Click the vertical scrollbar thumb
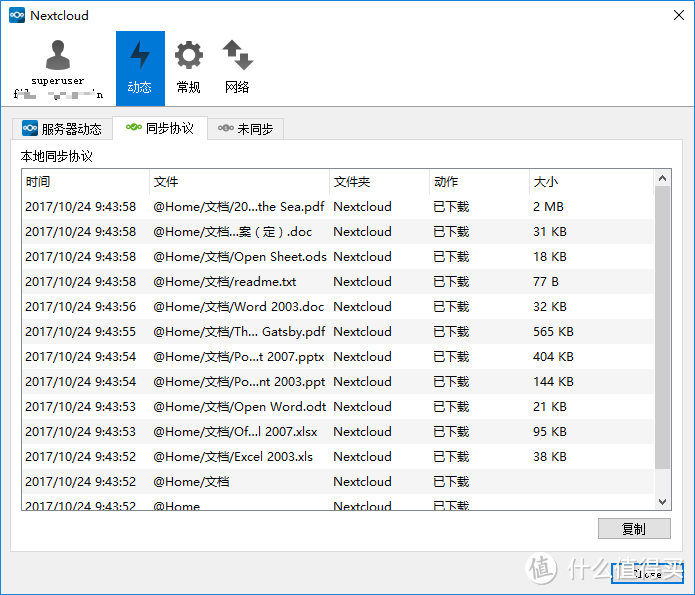Image resolution: width=695 pixels, height=595 pixels. click(663, 327)
